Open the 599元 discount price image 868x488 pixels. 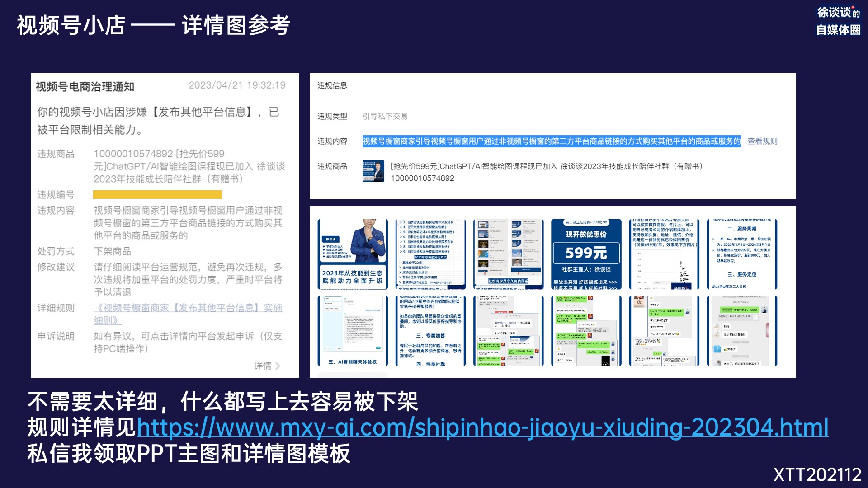click(x=586, y=254)
